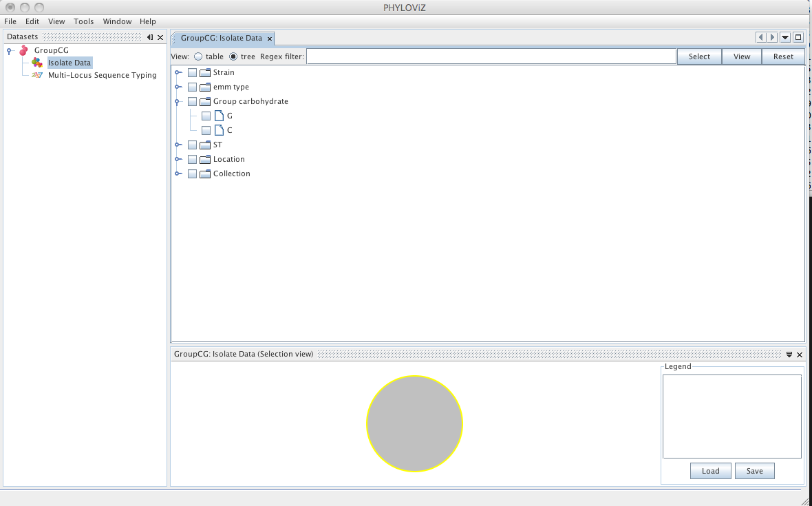Select the Location tree label
Image resolution: width=812 pixels, height=506 pixels.
(x=229, y=160)
